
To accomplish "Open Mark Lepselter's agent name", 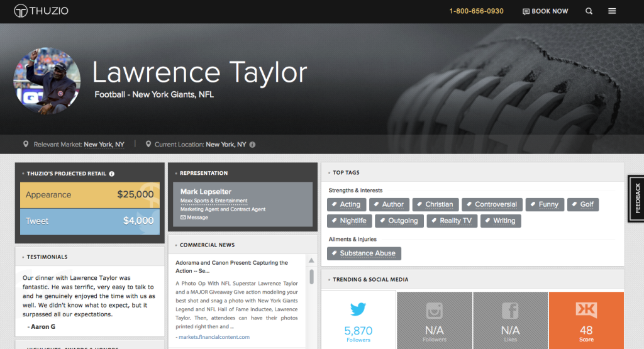I will point(206,192).
